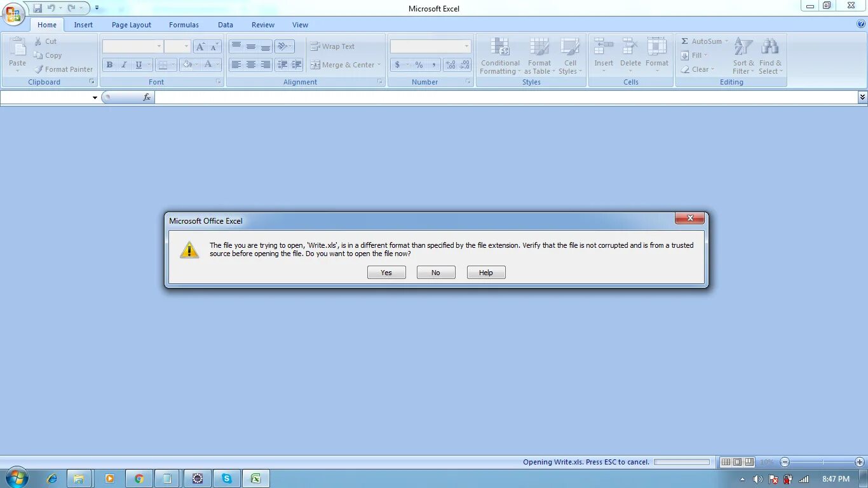Click No in the format warning dialog

pyautogui.click(x=436, y=273)
